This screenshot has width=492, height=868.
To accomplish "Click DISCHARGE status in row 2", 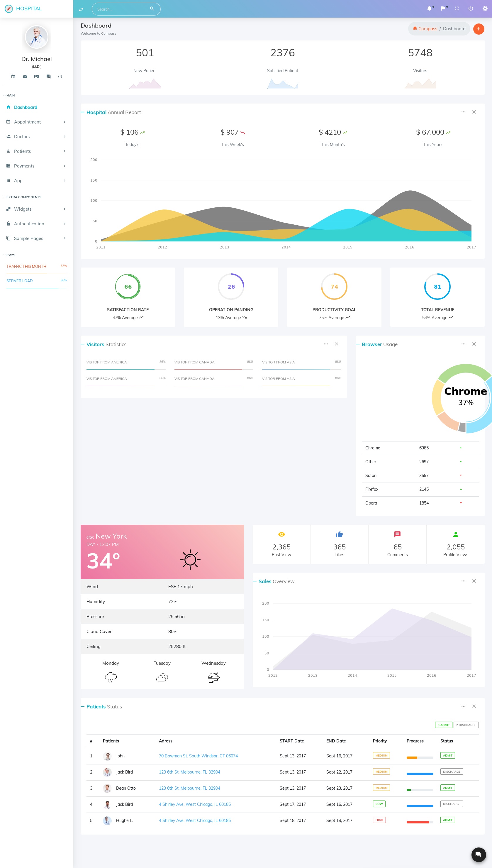I will 452,771.
